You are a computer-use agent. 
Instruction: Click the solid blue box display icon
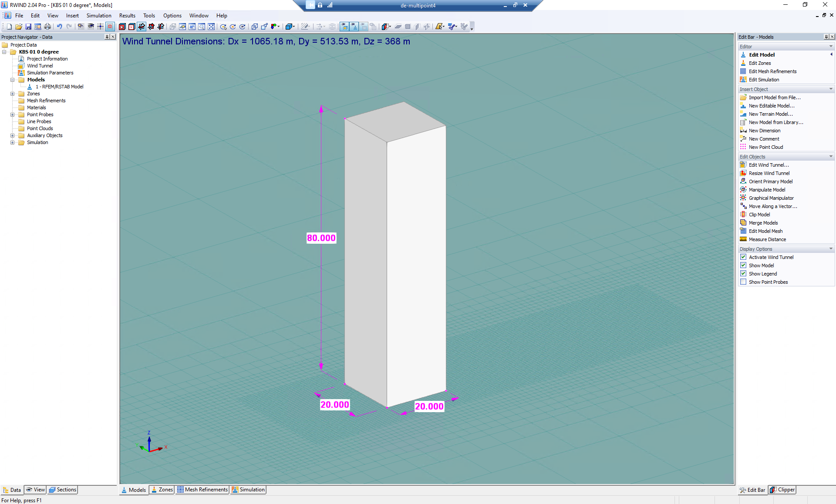pos(290,27)
